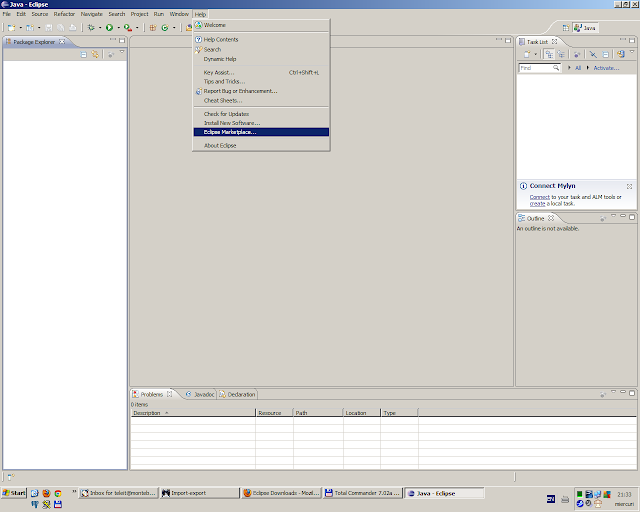Click the All working set link
The image size is (640, 512).
578,68
